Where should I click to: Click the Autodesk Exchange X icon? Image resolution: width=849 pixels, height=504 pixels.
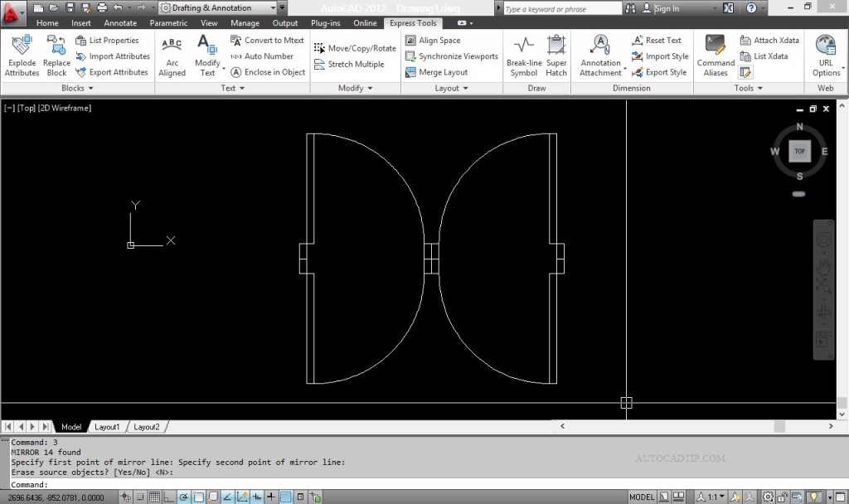coord(728,8)
